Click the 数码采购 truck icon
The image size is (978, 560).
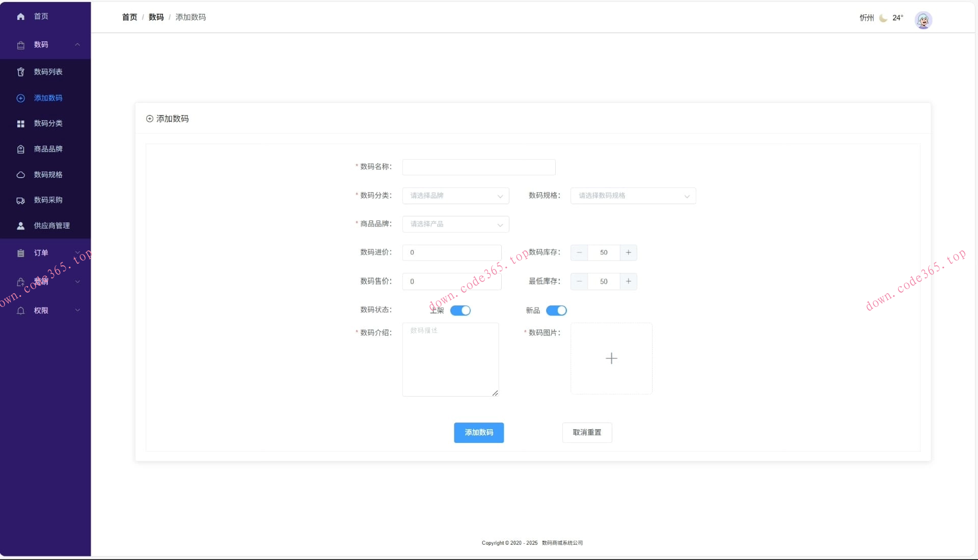pos(20,201)
